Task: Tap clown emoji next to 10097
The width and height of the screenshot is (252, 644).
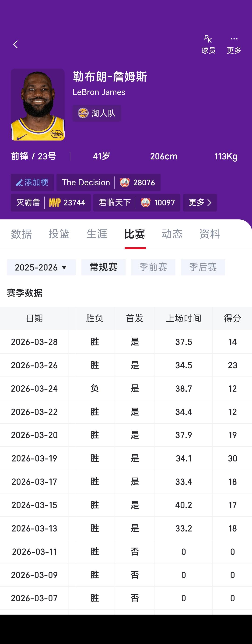Action: tap(145, 203)
